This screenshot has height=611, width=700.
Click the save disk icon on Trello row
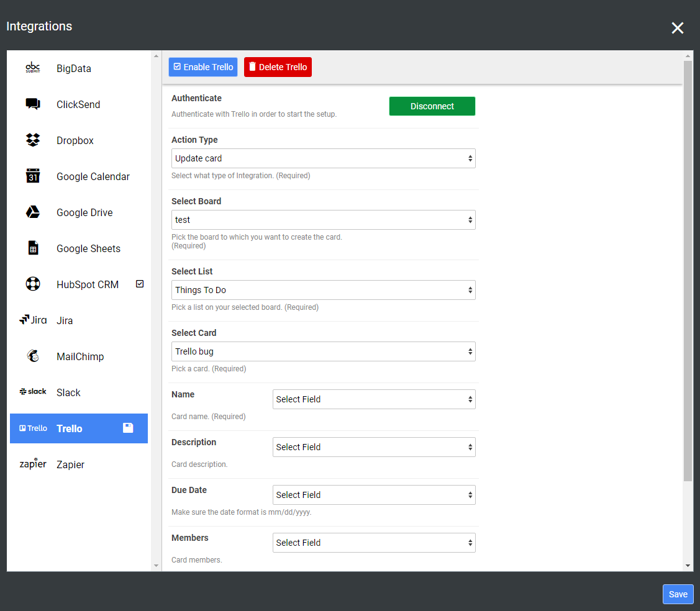(128, 428)
